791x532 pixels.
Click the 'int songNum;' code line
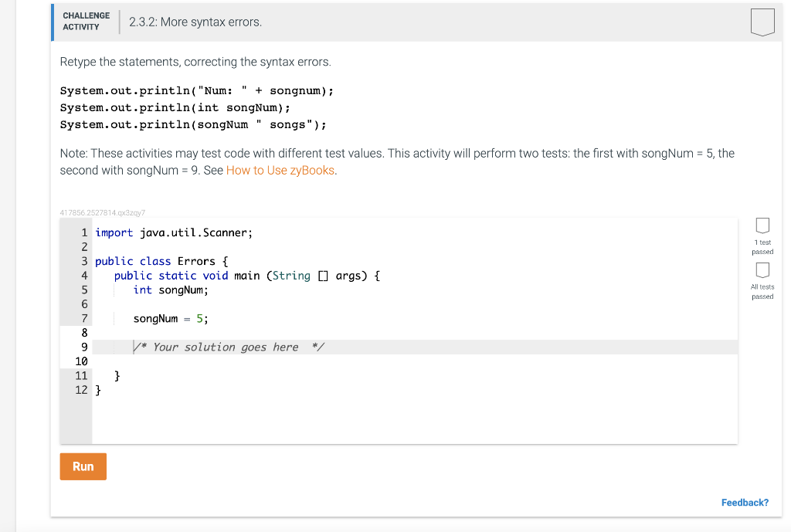pyautogui.click(x=171, y=290)
